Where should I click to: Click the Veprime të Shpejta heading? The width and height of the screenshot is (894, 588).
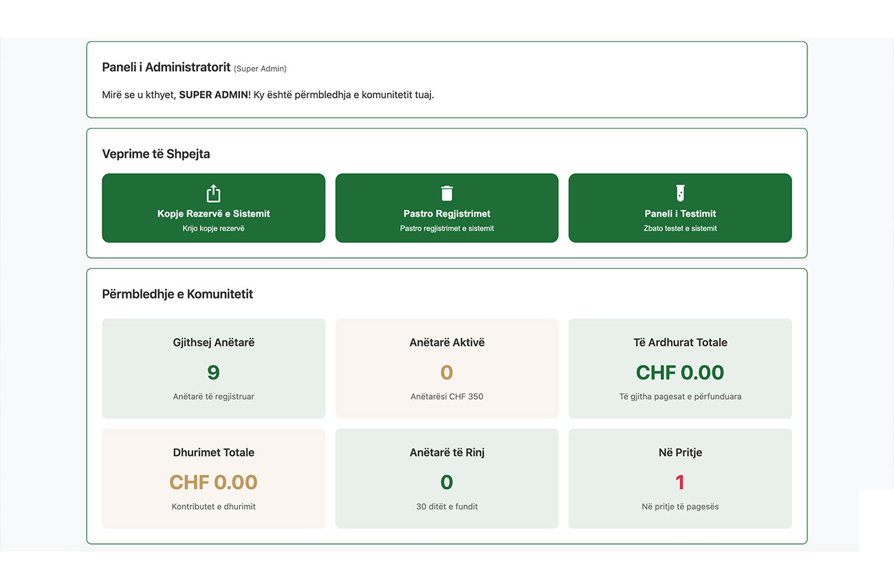155,154
